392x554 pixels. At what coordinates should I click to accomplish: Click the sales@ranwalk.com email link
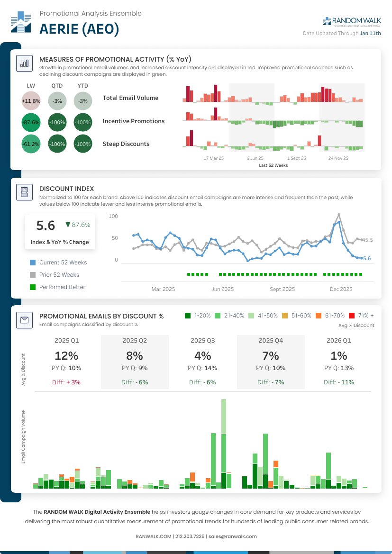click(233, 536)
